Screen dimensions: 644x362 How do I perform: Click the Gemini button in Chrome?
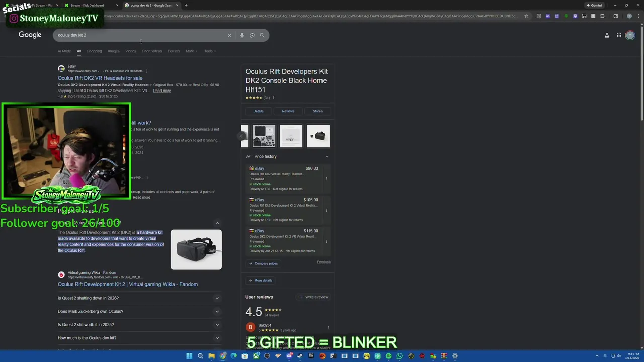coord(594,5)
